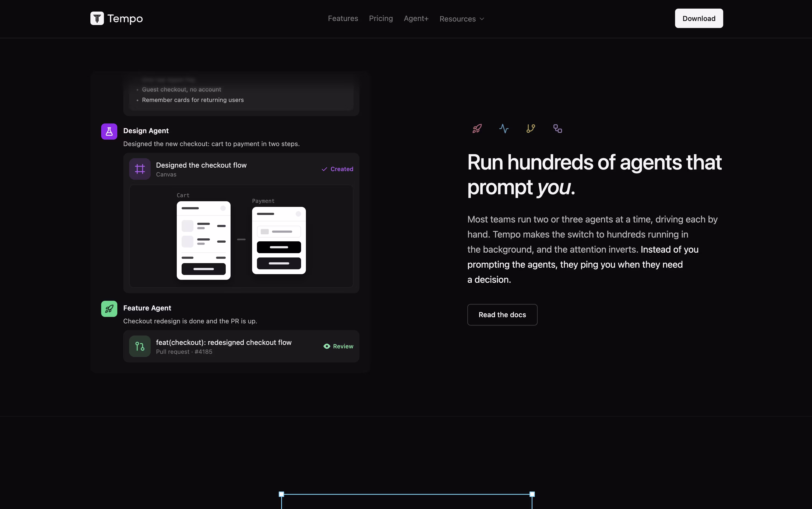The image size is (812, 509).
Task: Click the 'Design Agent' name
Action: pyautogui.click(x=146, y=131)
